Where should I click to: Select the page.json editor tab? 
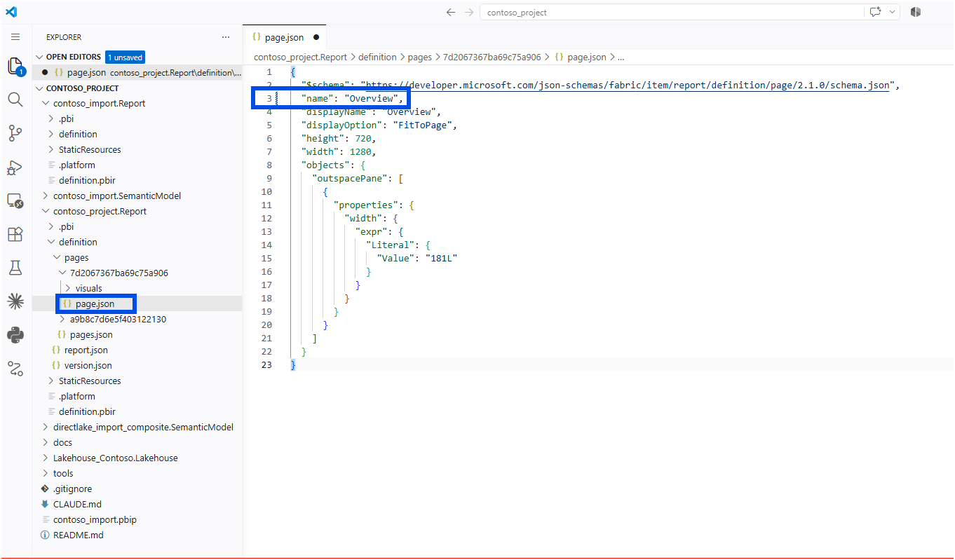(285, 37)
